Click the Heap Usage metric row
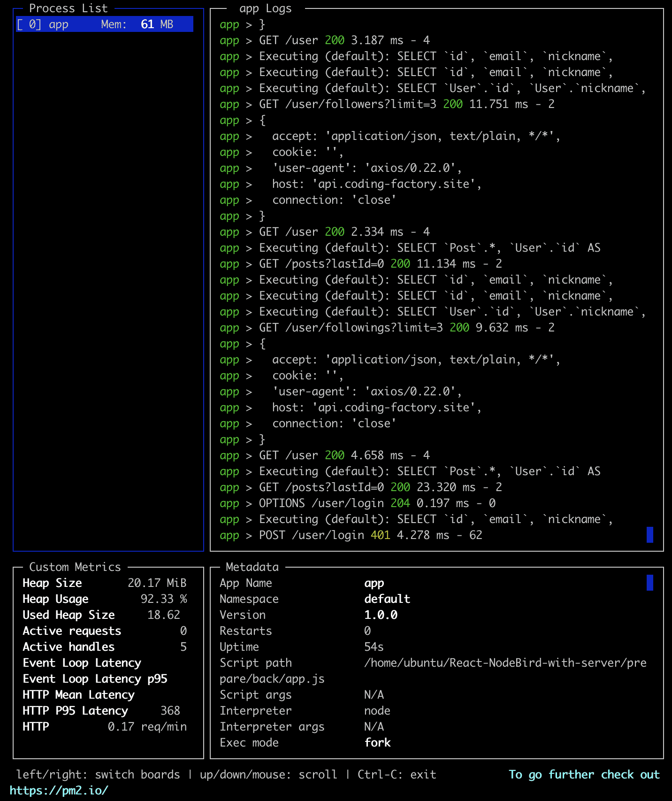672x801 pixels. pos(105,599)
